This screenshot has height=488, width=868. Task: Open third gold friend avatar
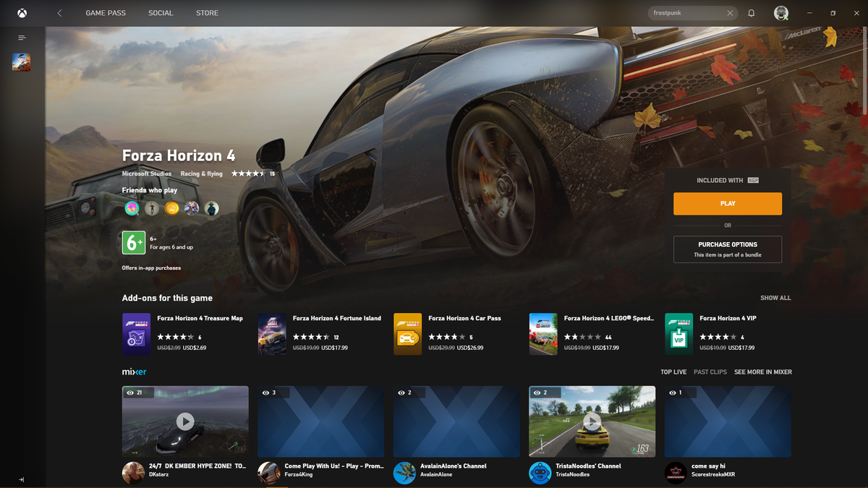[171, 208]
